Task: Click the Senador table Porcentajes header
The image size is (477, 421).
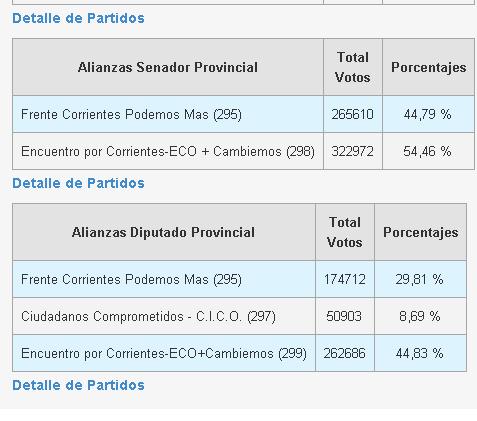Action: click(428, 67)
